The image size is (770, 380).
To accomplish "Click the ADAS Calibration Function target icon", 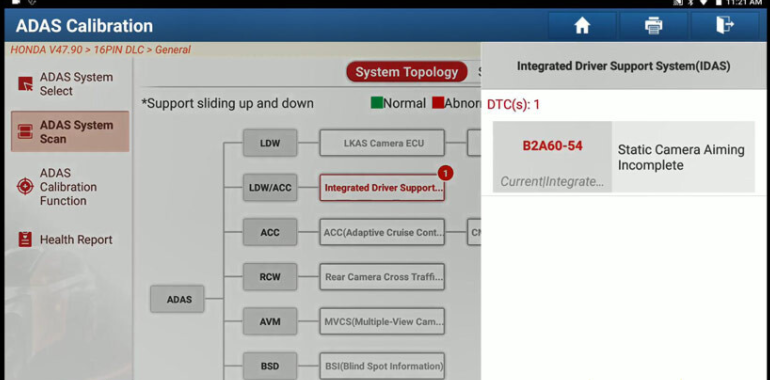I will pos(26,187).
